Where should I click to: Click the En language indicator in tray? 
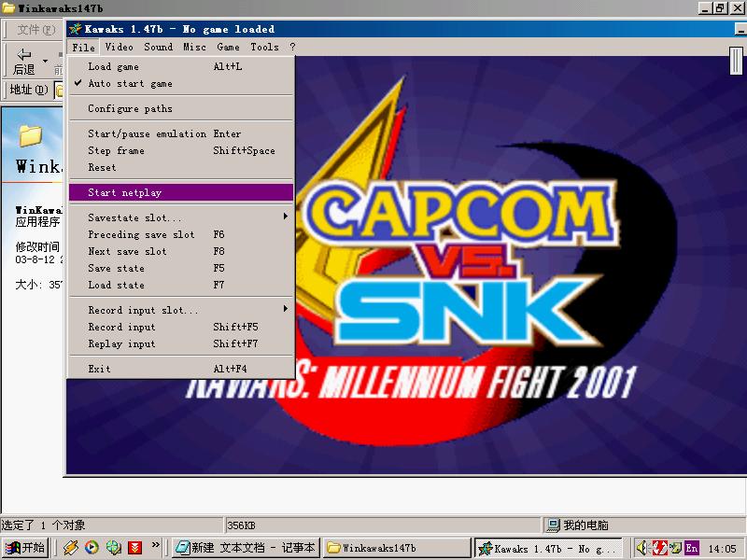point(692,548)
